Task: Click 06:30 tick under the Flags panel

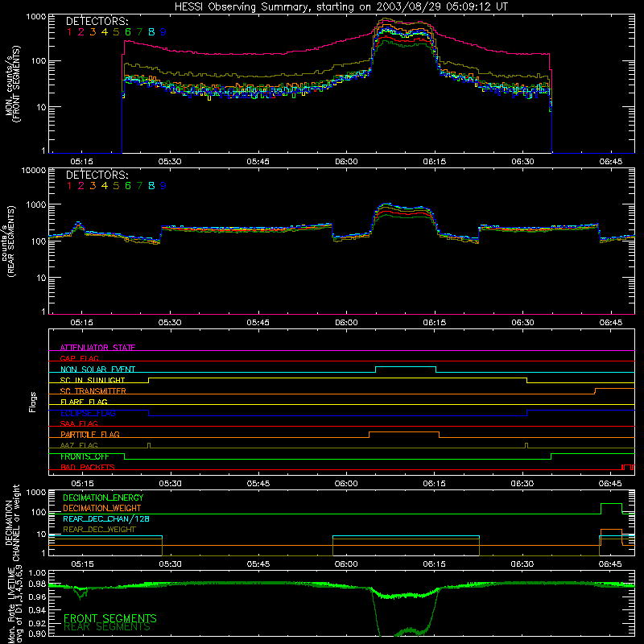Action: [x=522, y=484]
